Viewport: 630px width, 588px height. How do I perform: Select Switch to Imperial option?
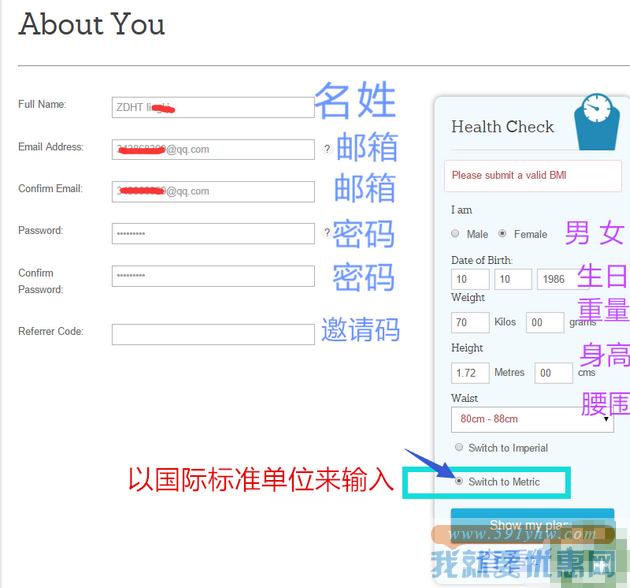459,447
